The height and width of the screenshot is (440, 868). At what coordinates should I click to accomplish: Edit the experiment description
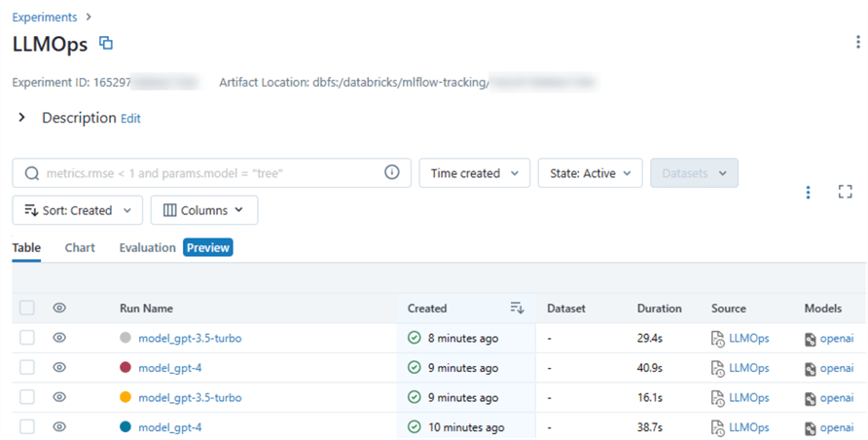click(x=130, y=119)
